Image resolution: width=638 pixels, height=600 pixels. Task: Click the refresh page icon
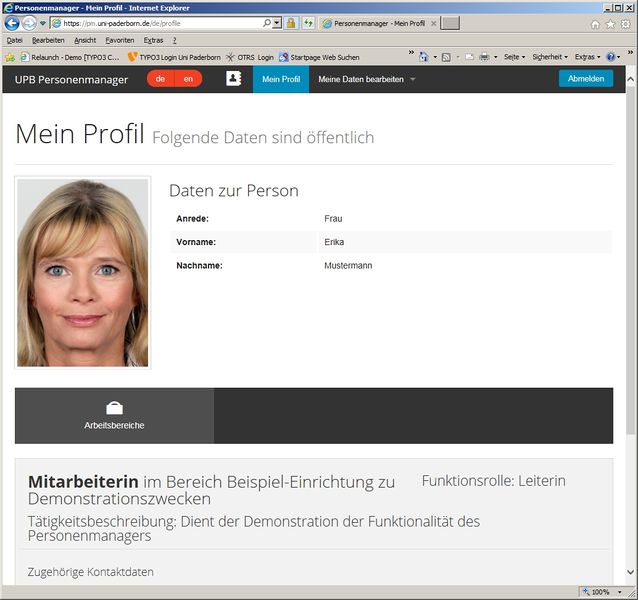(308, 23)
